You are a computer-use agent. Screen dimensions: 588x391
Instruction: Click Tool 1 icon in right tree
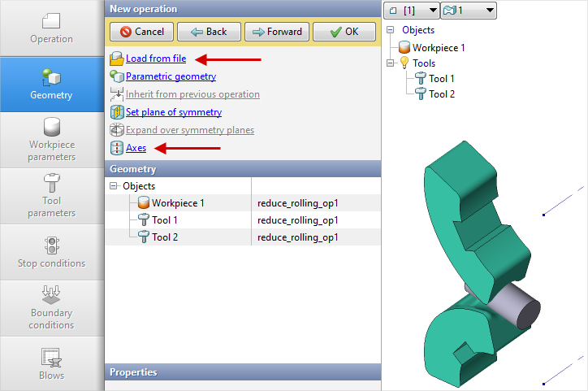[420, 78]
